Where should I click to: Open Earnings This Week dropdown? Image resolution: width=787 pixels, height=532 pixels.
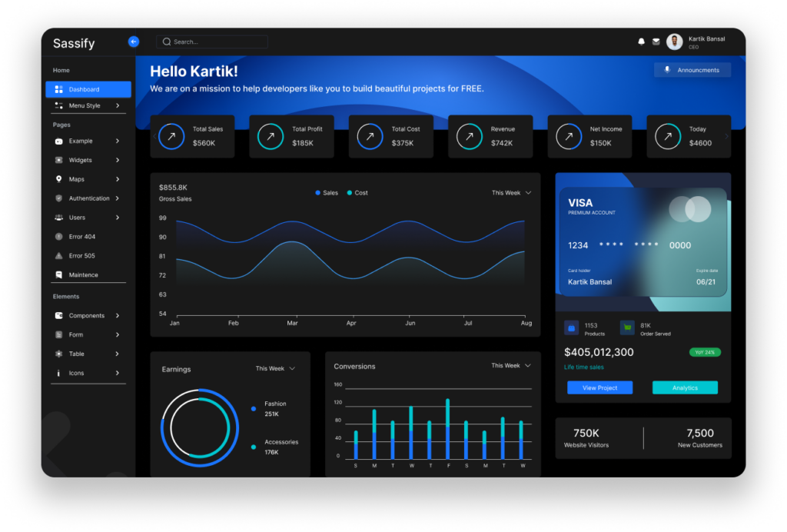click(275, 369)
